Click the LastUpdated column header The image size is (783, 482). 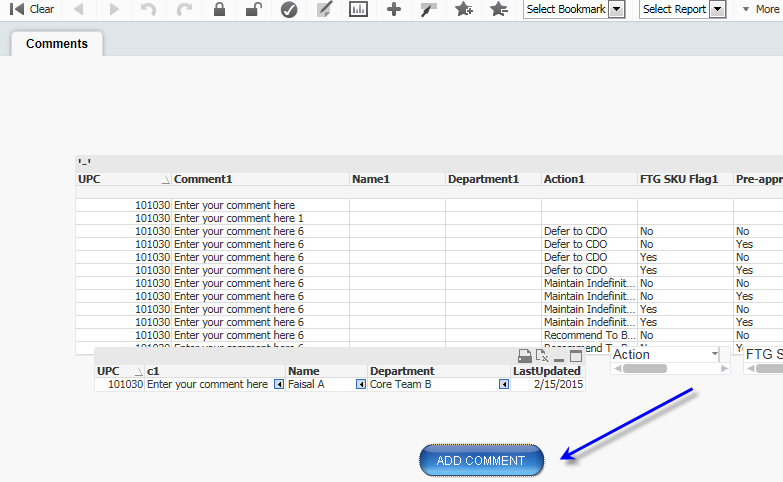pyautogui.click(x=548, y=371)
